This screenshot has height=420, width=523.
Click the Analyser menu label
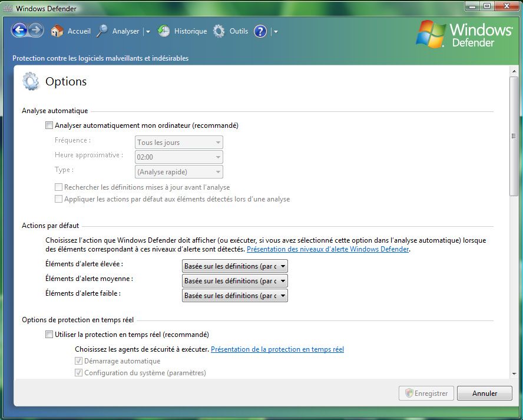[126, 31]
